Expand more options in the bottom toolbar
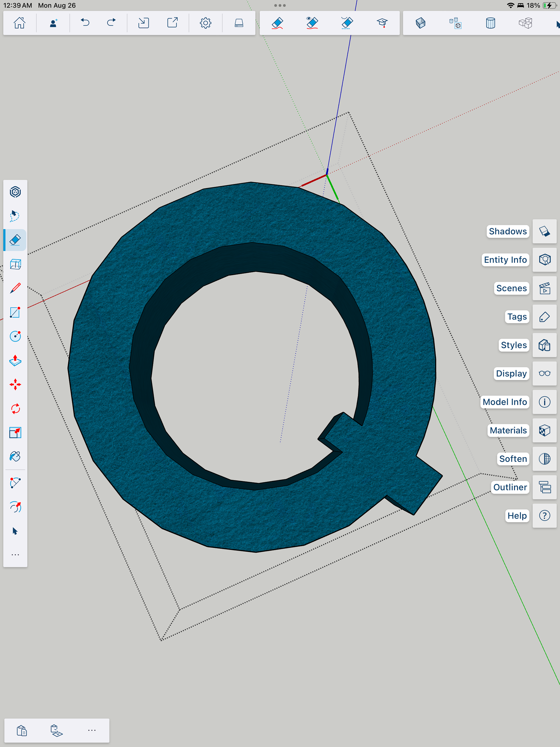Viewport: 560px width, 747px height. [92, 730]
